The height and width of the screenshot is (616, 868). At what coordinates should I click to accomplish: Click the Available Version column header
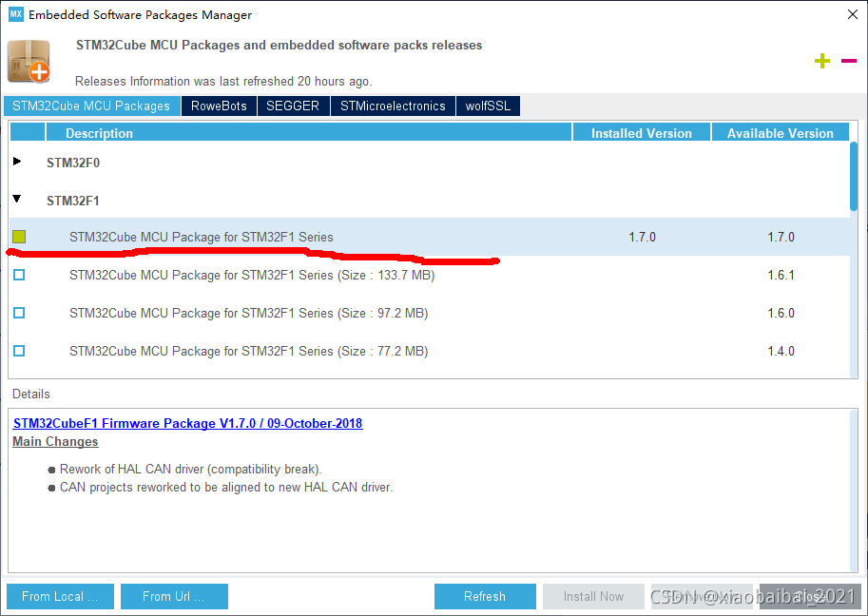pos(780,133)
